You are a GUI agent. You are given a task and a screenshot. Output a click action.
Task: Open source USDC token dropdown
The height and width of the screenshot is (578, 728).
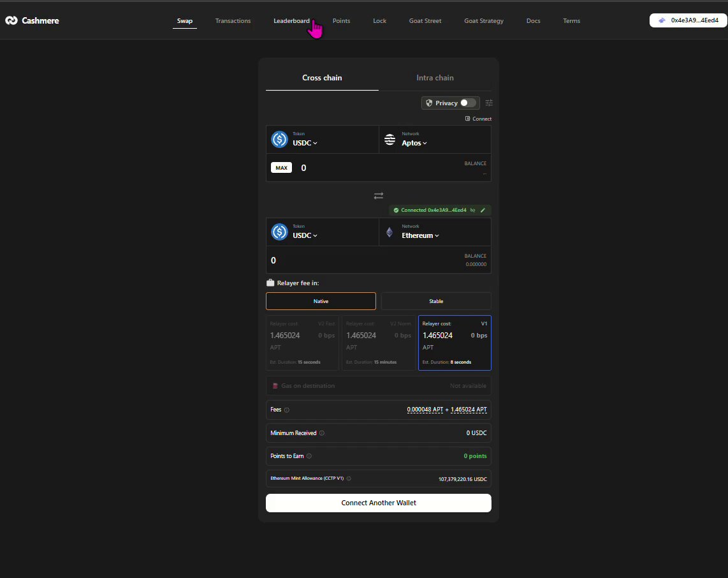pyautogui.click(x=305, y=143)
